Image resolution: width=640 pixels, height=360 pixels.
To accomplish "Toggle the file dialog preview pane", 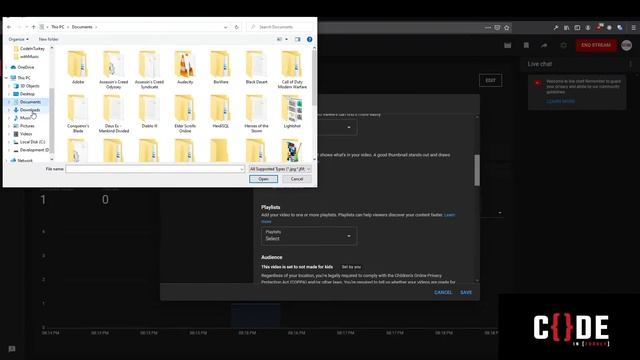I will [298, 39].
